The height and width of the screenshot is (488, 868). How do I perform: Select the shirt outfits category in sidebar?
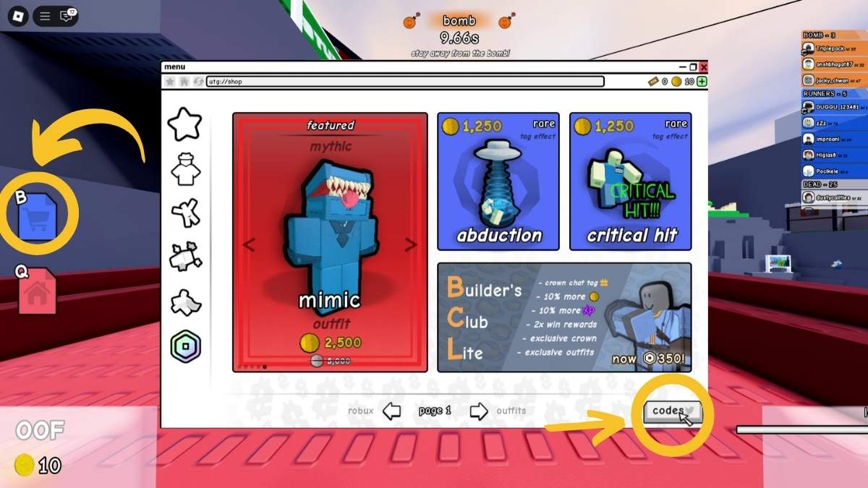[185, 171]
